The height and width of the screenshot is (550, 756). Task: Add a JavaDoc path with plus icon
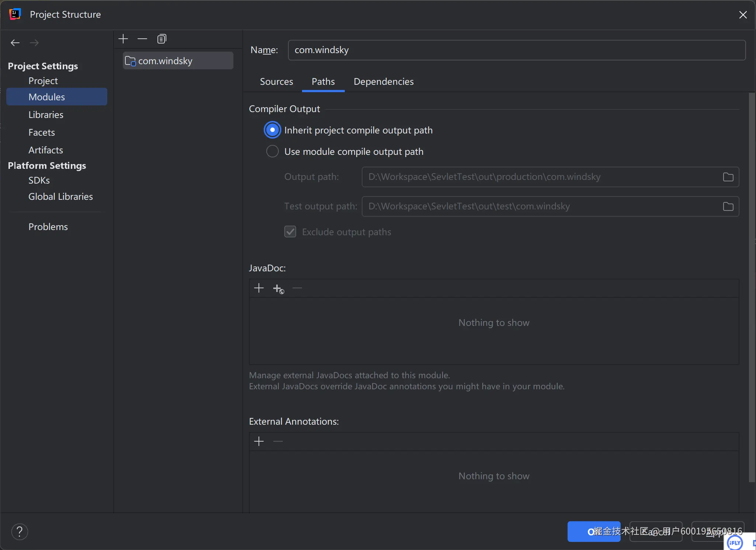click(x=259, y=288)
